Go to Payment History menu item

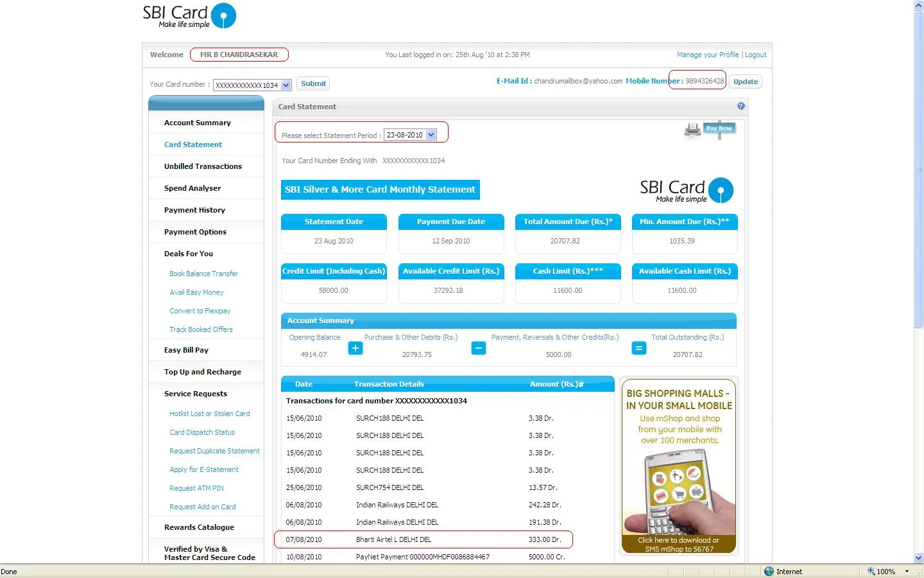(x=194, y=210)
